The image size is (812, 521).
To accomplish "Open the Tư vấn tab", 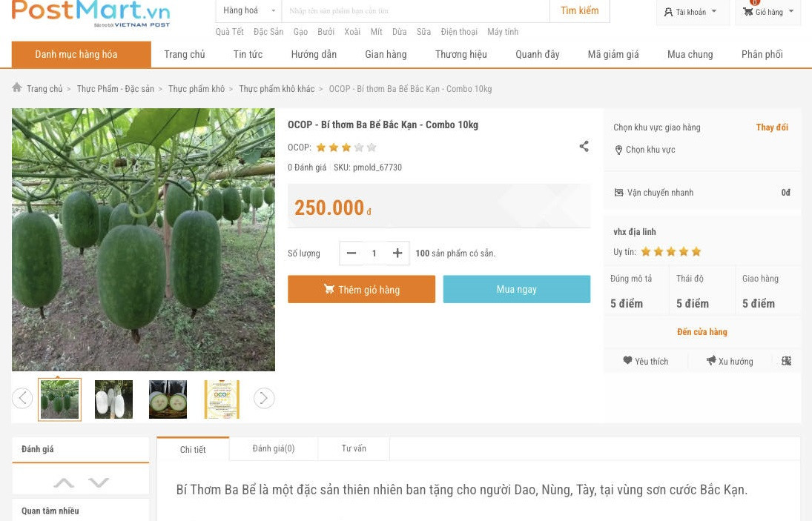I will [x=354, y=448].
